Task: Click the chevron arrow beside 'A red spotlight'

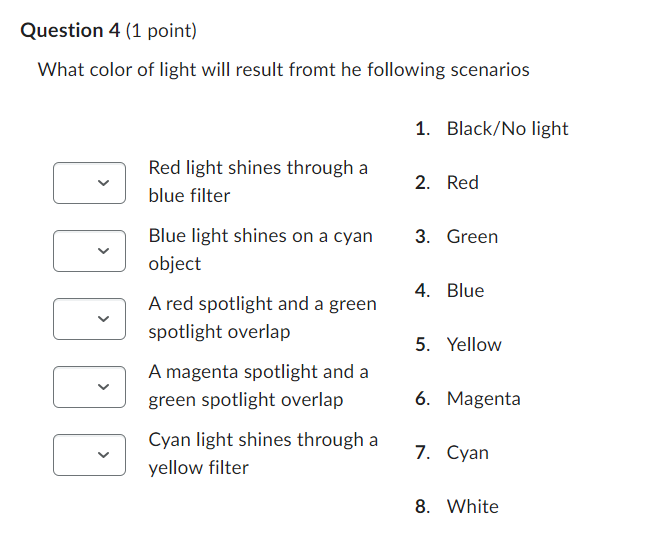Action: coord(103,318)
